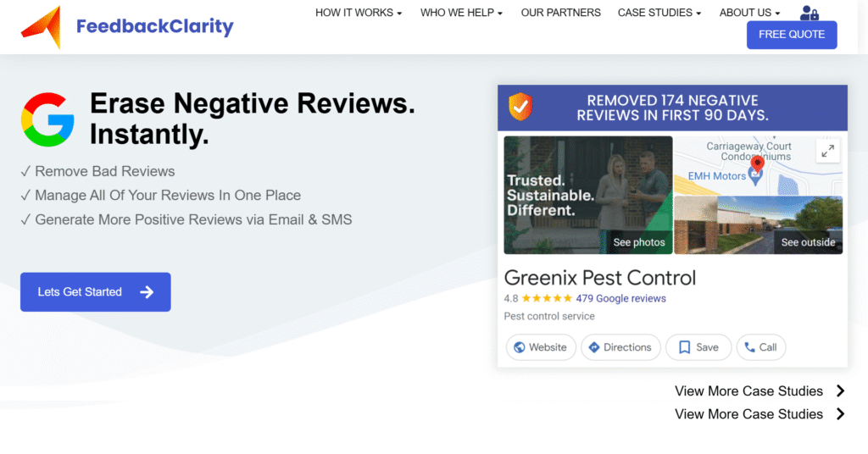
Task: Click the globe icon in the Website button
Action: tap(520, 347)
